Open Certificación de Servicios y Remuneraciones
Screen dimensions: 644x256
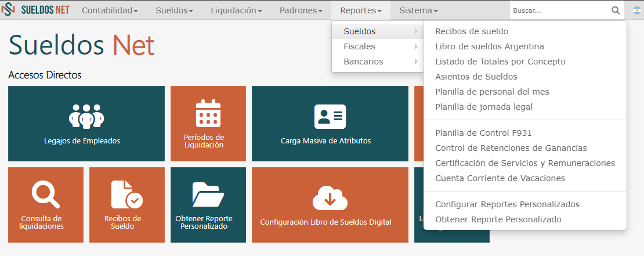coord(525,163)
